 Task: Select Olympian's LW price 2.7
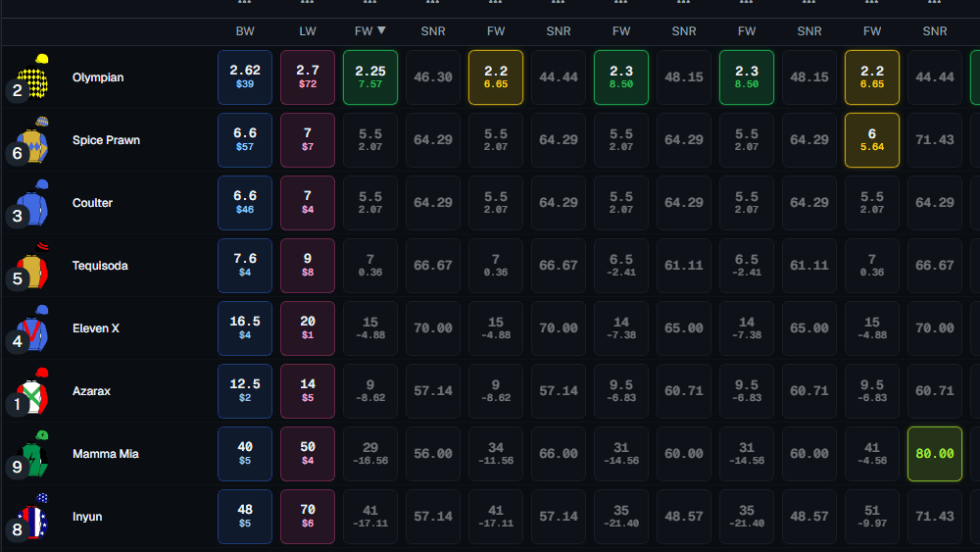(308, 76)
